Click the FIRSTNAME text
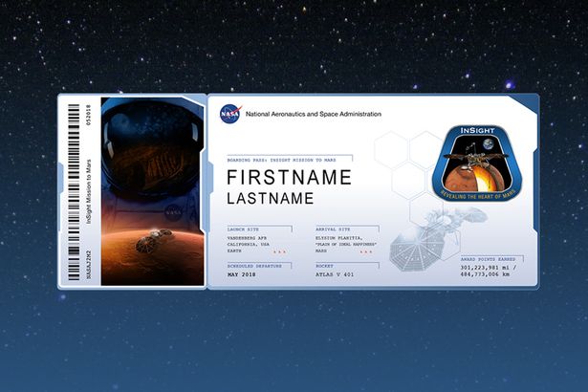 (289, 177)
